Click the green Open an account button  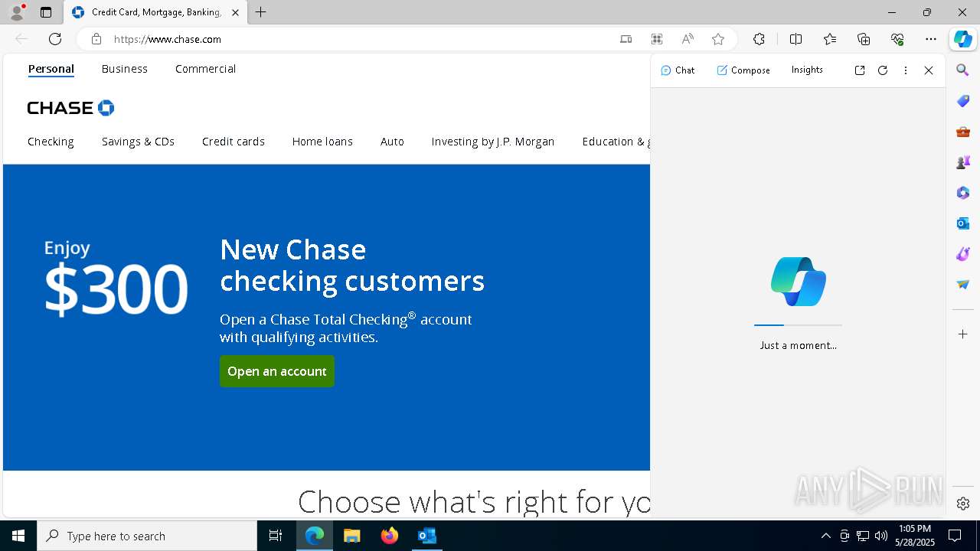click(x=277, y=371)
